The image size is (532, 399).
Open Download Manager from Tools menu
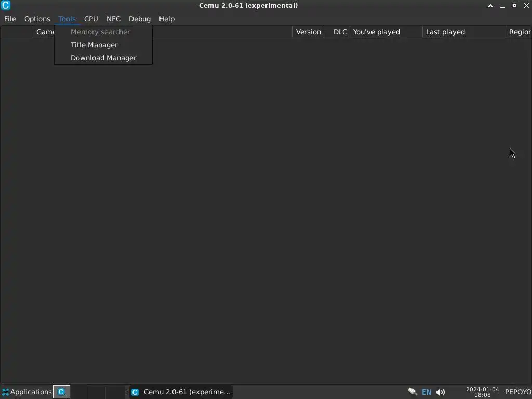pos(103,58)
